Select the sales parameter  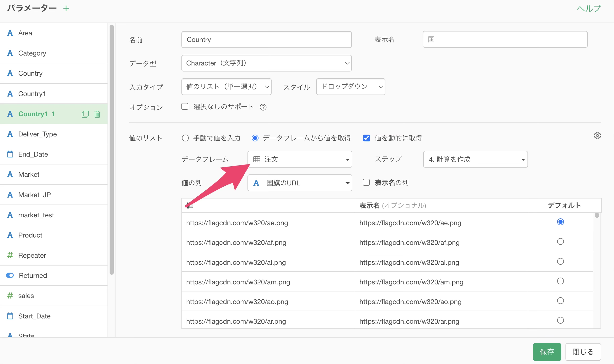click(54, 296)
